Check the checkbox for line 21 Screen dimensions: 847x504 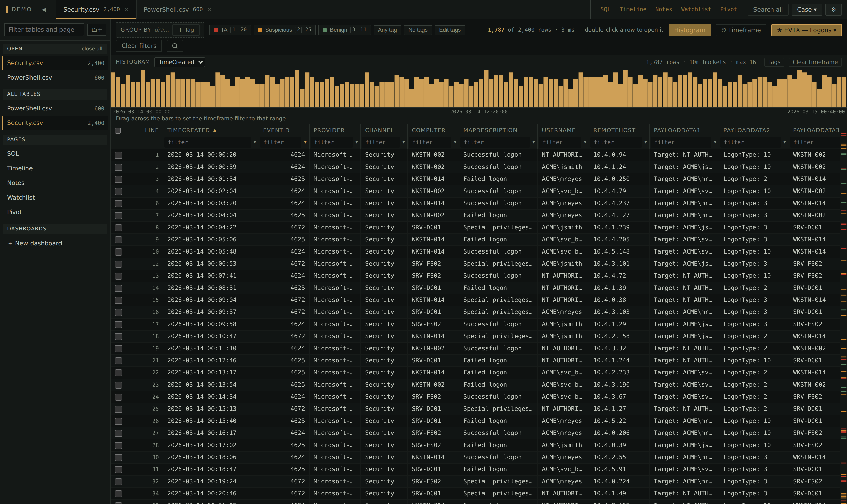(x=118, y=361)
